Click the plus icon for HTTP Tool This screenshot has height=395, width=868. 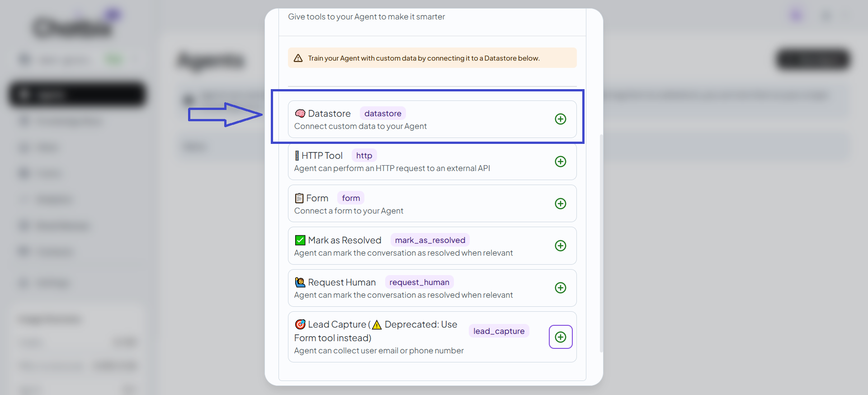tap(560, 162)
